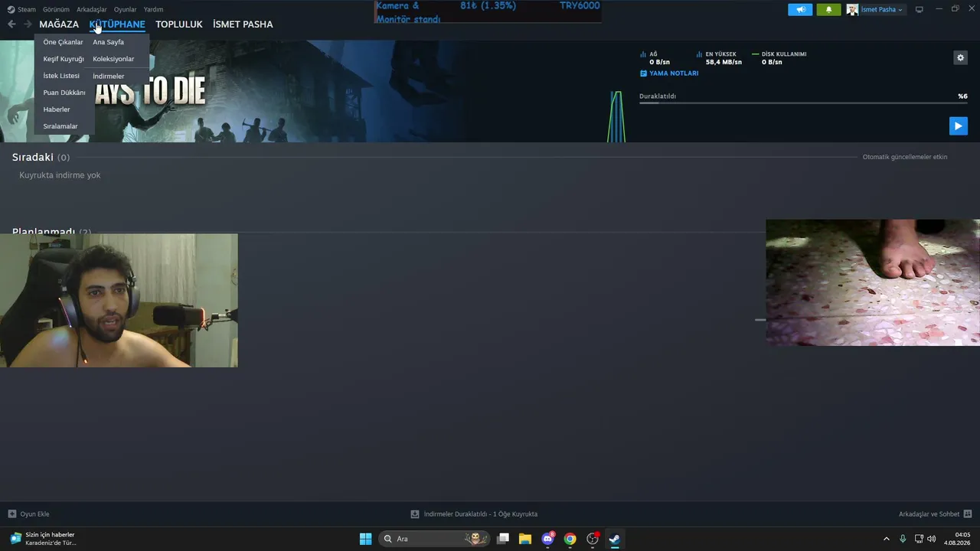Launch File Explorer from the taskbar
The width and height of the screenshot is (980, 551).
tap(525, 539)
